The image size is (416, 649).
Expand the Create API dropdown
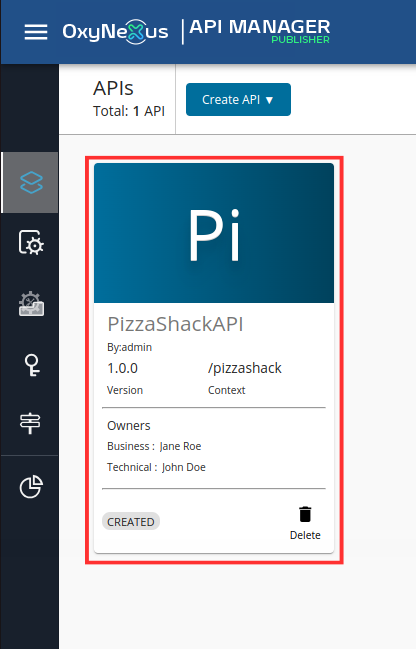(x=238, y=99)
